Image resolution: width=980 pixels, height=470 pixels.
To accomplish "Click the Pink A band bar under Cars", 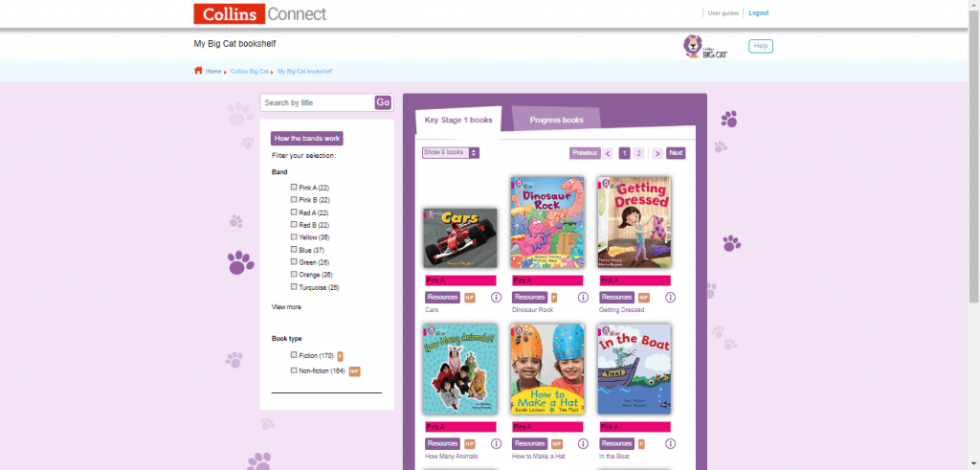I will [460, 280].
